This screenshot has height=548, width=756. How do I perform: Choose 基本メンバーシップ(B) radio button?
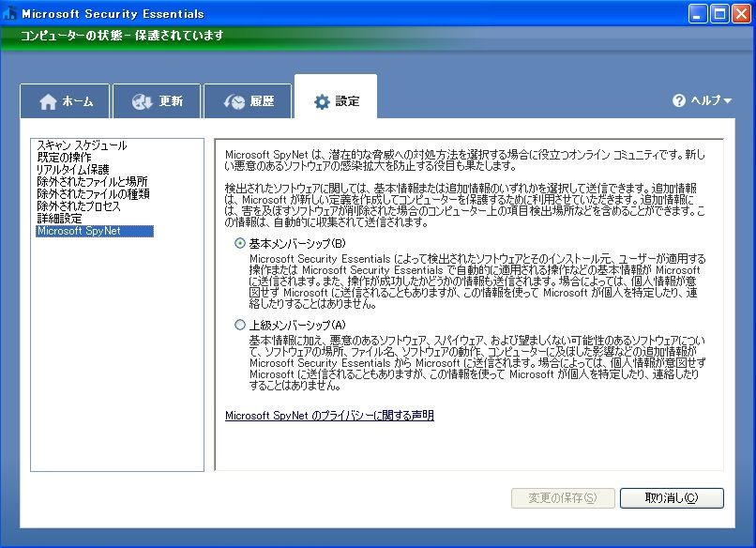click(x=239, y=243)
